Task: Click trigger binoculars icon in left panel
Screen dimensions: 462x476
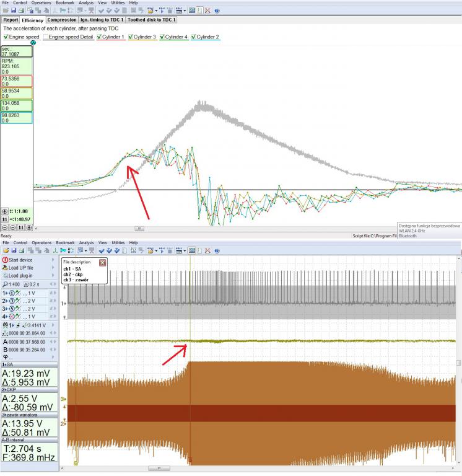Action: click(x=5, y=325)
